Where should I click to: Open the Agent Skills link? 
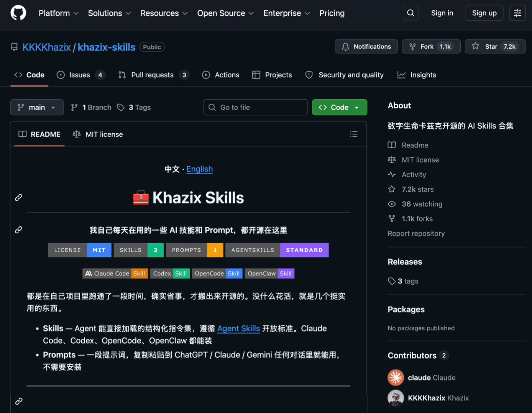pyautogui.click(x=238, y=328)
